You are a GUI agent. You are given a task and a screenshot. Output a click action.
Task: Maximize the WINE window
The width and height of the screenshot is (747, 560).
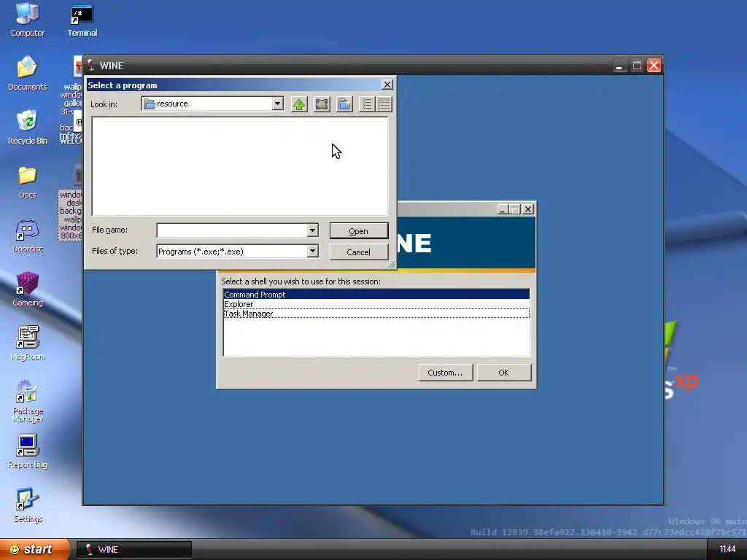pos(636,66)
